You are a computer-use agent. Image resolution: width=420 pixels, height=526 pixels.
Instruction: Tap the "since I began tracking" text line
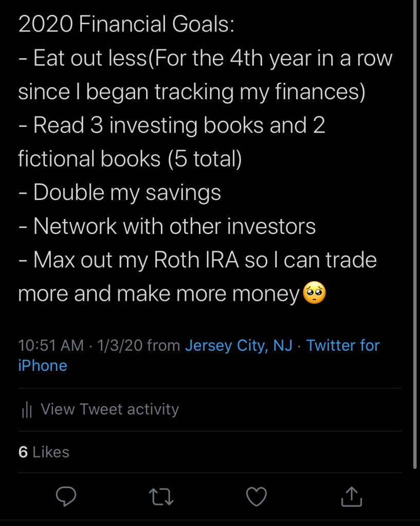[x=191, y=92]
